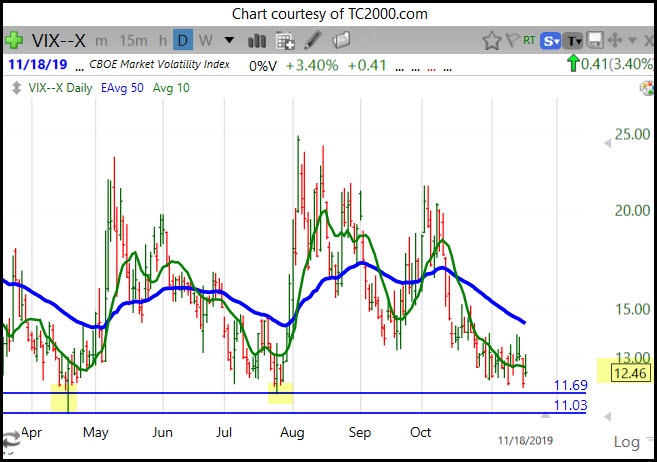Viewport: 657px width, 462px height.
Task: Click CBOE Market Volatility Index name
Action: [x=160, y=64]
